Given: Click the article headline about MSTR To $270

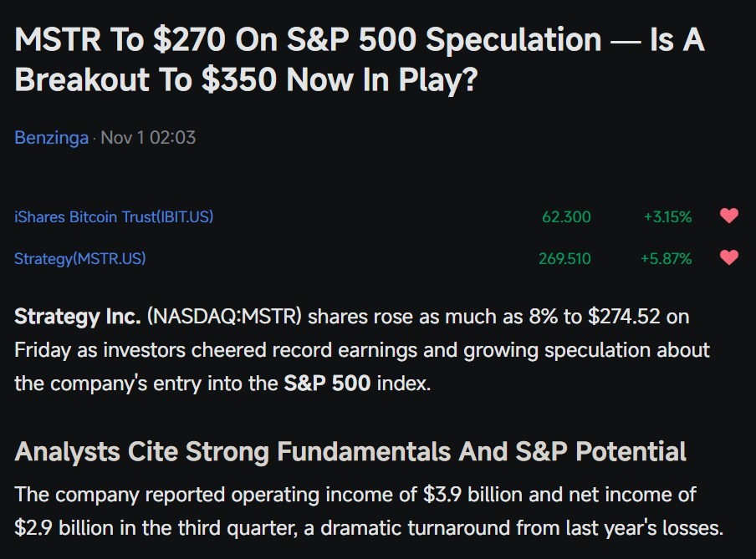Looking at the screenshot, I should [360, 59].
